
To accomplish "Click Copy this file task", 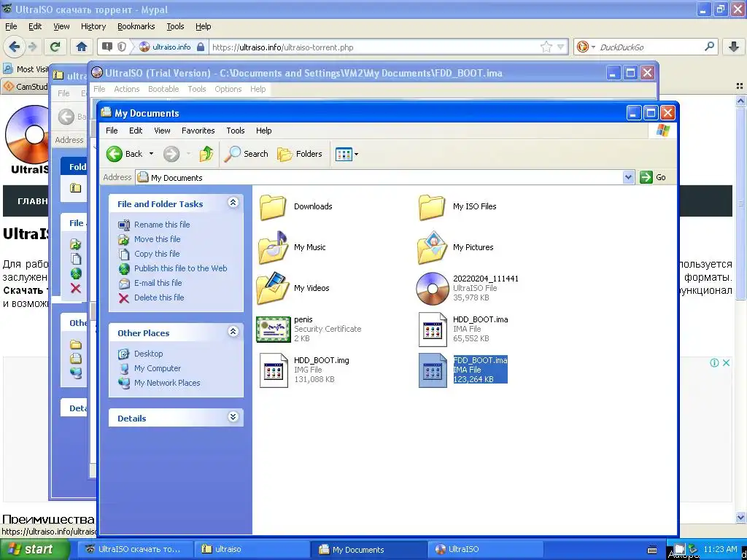I will pos(157,254).
